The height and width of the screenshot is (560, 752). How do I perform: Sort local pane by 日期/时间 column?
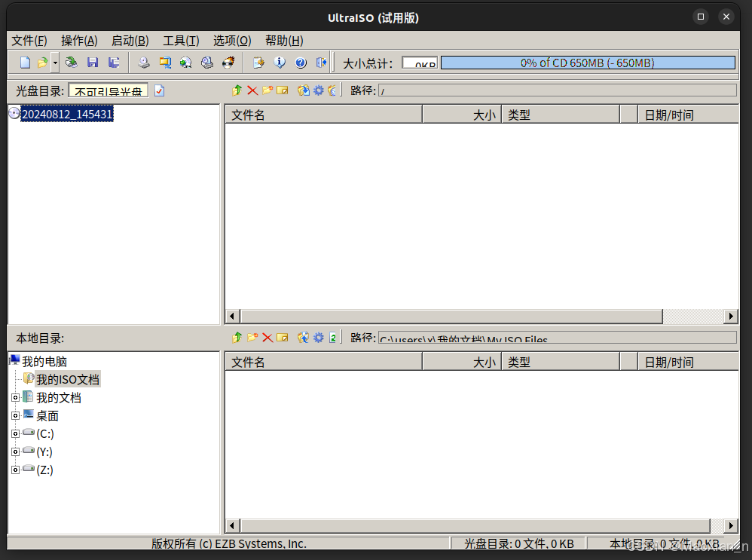click(x=688, y=362)
